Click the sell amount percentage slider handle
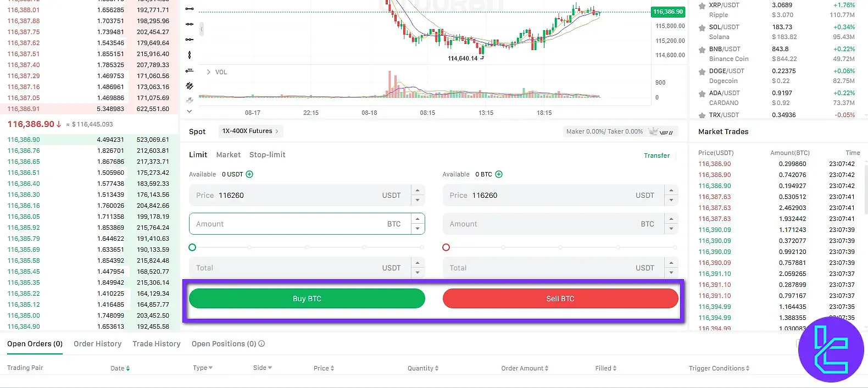This screenshot has width=868, height=388. pyautogui.click(x=446, y=247)
